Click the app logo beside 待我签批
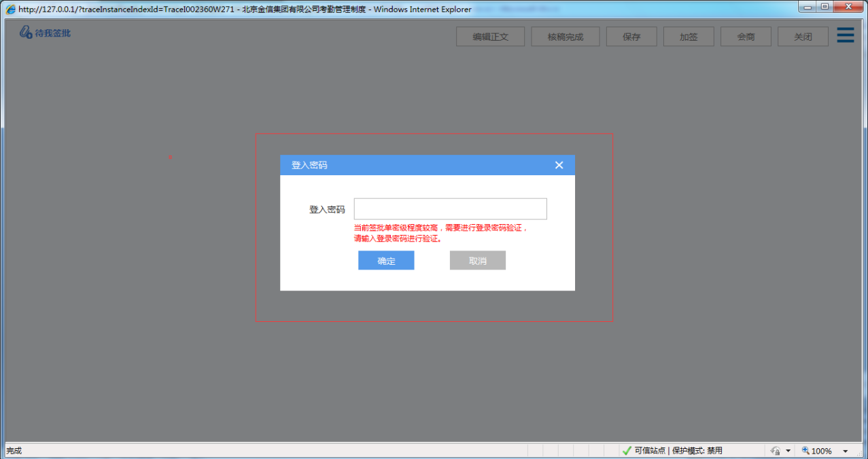 pyautogui.click(x=24, y=31)
